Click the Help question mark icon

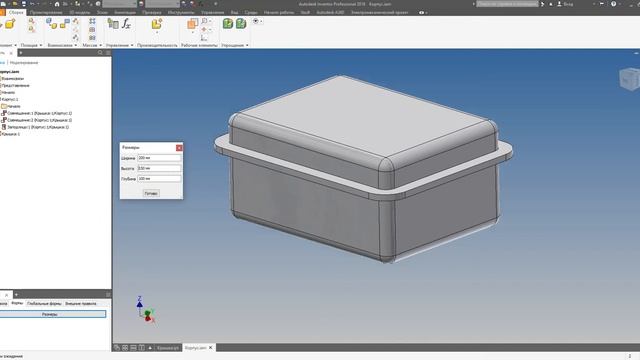point(613,4)
